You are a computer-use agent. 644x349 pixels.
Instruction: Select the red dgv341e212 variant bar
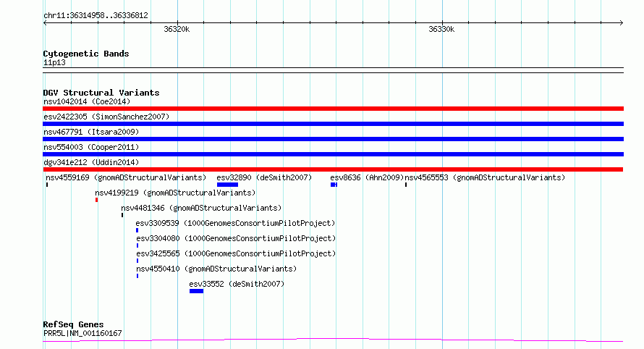[333, 169]
